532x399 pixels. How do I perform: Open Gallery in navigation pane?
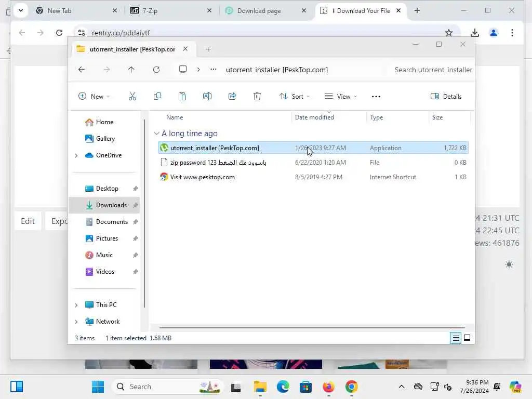(x=104, y=139)
